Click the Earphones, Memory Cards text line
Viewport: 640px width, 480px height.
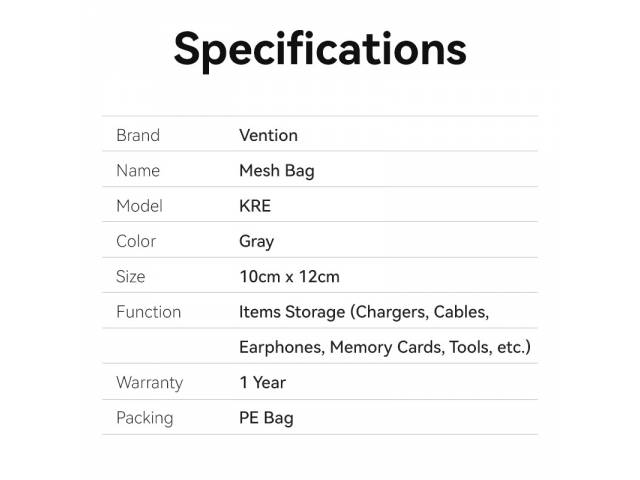(385, 347)
